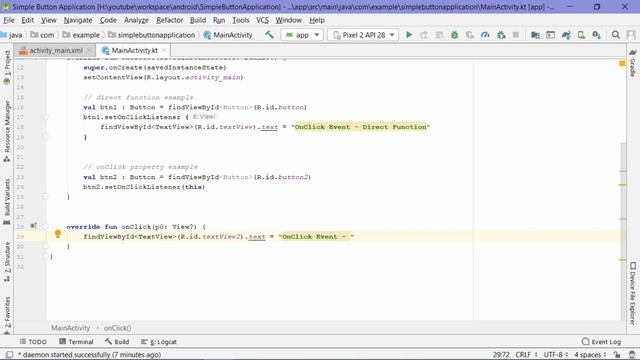The height and width of the screenshot is (360, 640).
Task: Open the UTF-8 encoding selector
Action: (x=556, y=354)
